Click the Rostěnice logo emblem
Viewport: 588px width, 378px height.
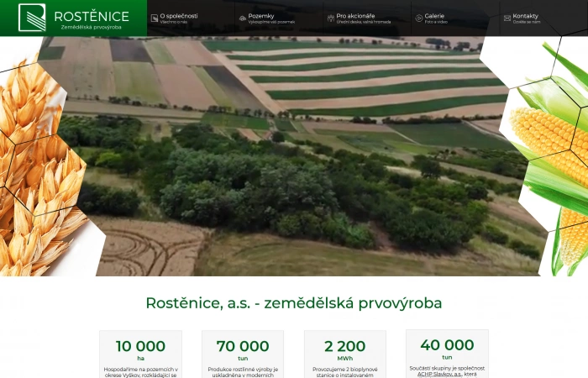[32, 18]
